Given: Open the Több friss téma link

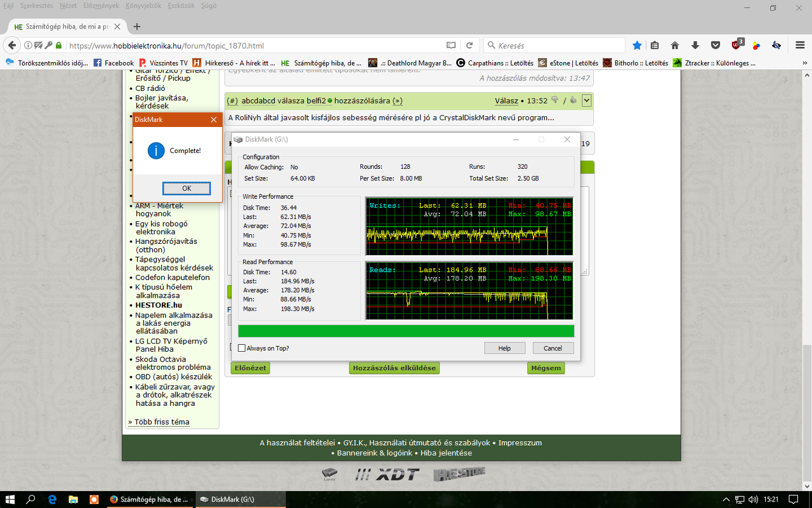Looking at the screenshot, I should point(159,422).
